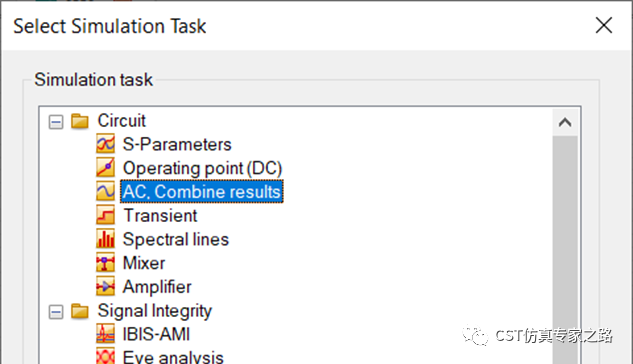
Task: Click the Transient step icon
Action: (x=105, y=215)
